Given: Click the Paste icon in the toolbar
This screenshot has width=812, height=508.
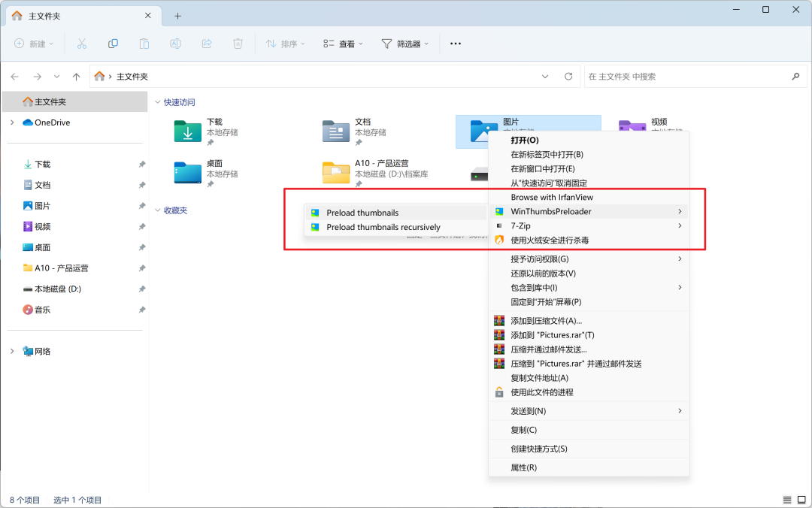Looking at the screenshot, I should [144, 44].
